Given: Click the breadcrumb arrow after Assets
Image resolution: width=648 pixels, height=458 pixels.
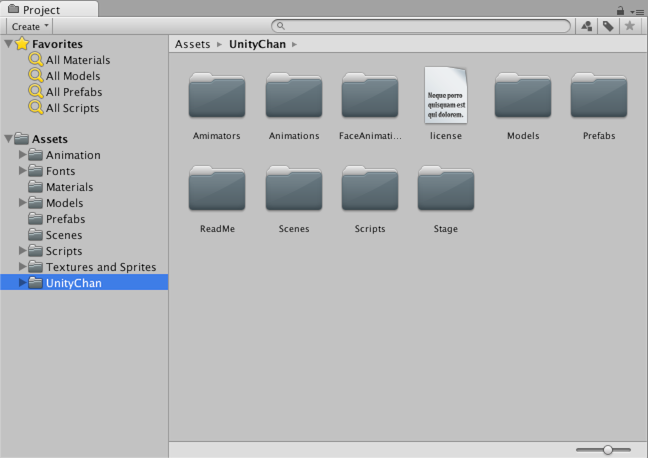Looking at the screenshot, I should [219, 44].
